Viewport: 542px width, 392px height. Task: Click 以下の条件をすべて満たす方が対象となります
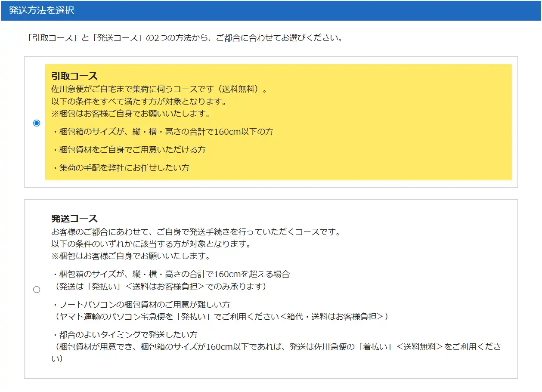[139, 102]
